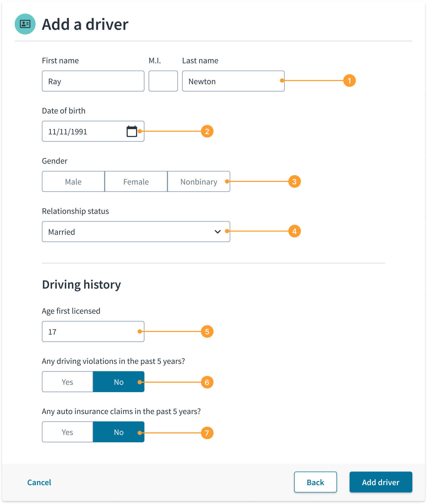The height and width of the screenshot is (504, 427).
Task: Select Female gender option
Action: click(136, 181)
